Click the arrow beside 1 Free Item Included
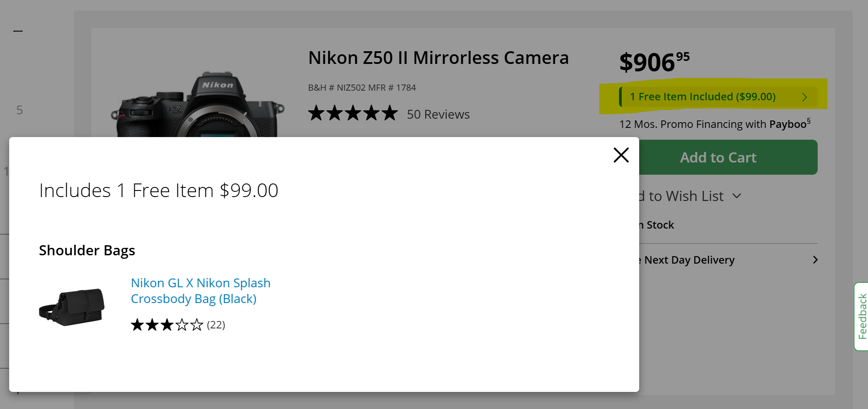Screen dimensions: 868x409 [x=804, y=97]
